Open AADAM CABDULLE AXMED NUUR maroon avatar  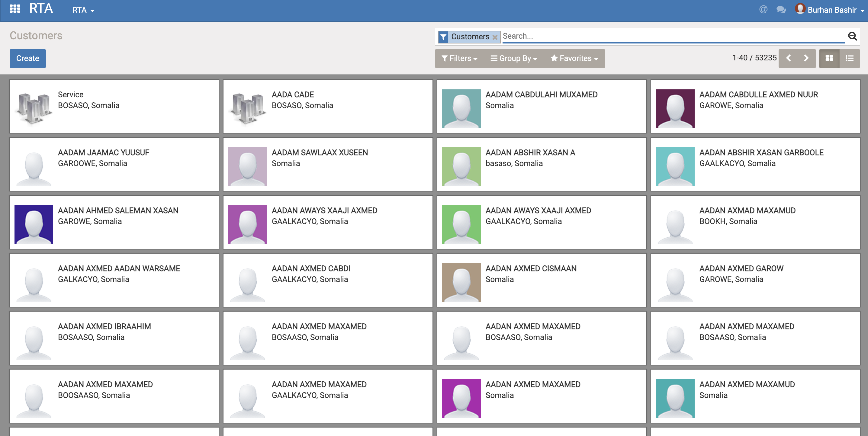tap(675, 108)
